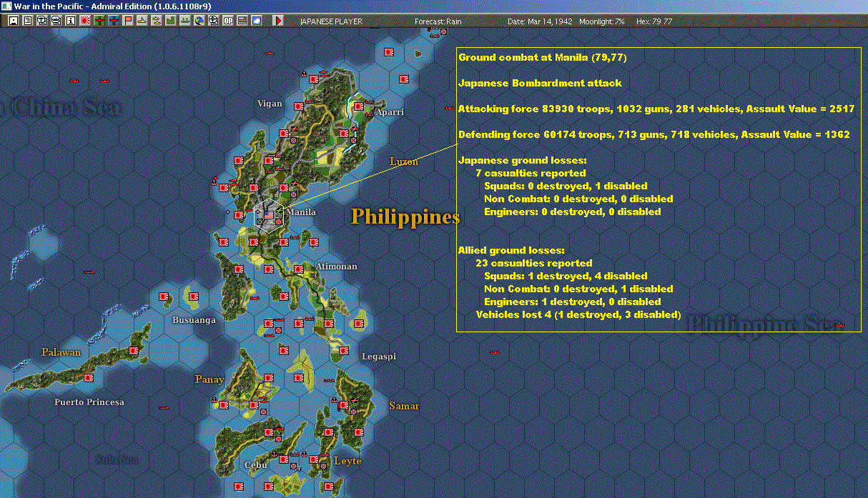This screenshot has width=868, height=498.
Task: Click the Luzon island label
Action: [403, 161]
